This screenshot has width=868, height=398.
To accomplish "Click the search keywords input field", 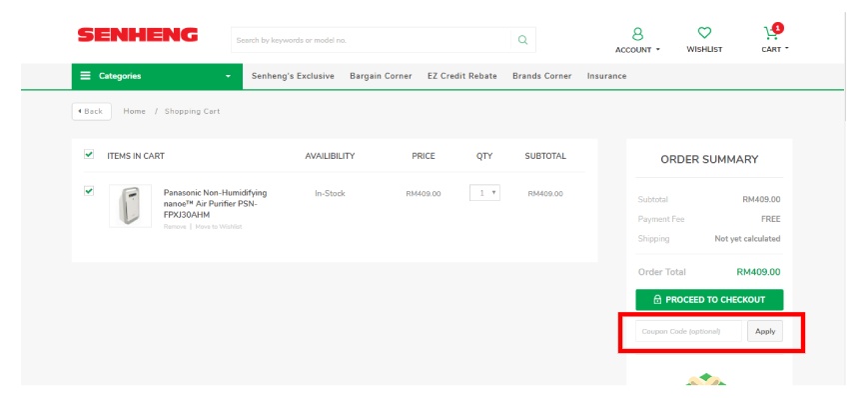I will pos(371,40).
